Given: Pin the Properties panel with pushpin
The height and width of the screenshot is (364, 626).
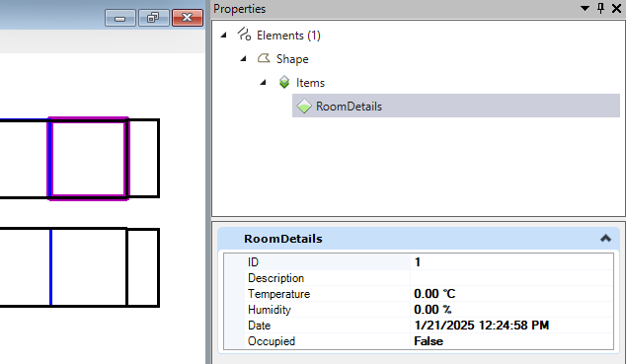Looking at the screenshot, I should tap(600, 8).
